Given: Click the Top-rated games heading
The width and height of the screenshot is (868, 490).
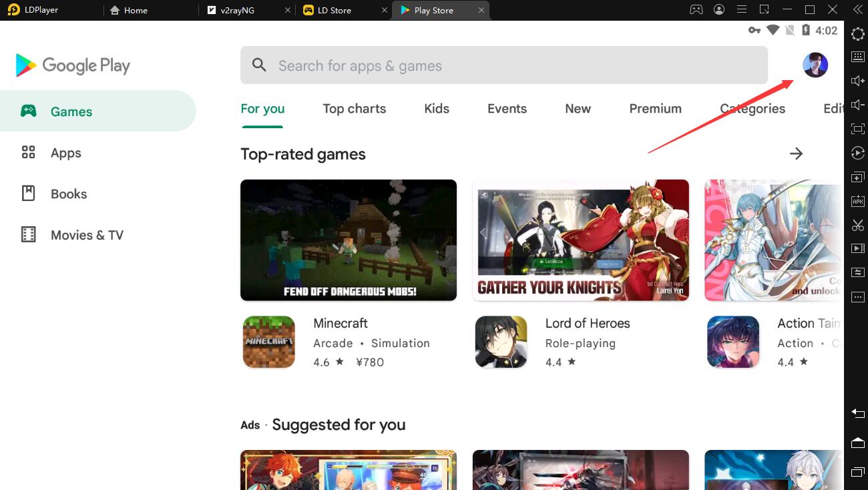Looking at the screenshot, I should [x=303, y=154].
